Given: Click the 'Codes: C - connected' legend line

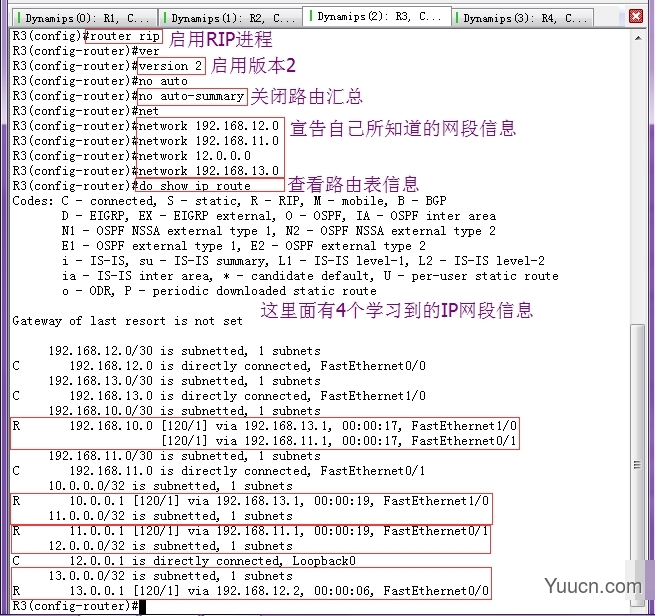Looking at the screenshot, I should coord(229,201).
